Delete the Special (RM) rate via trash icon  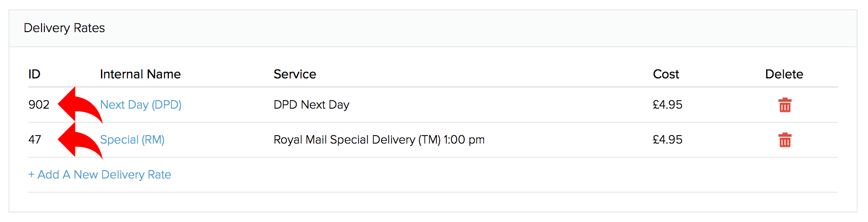pyautogui.click(x=785, y=140)
